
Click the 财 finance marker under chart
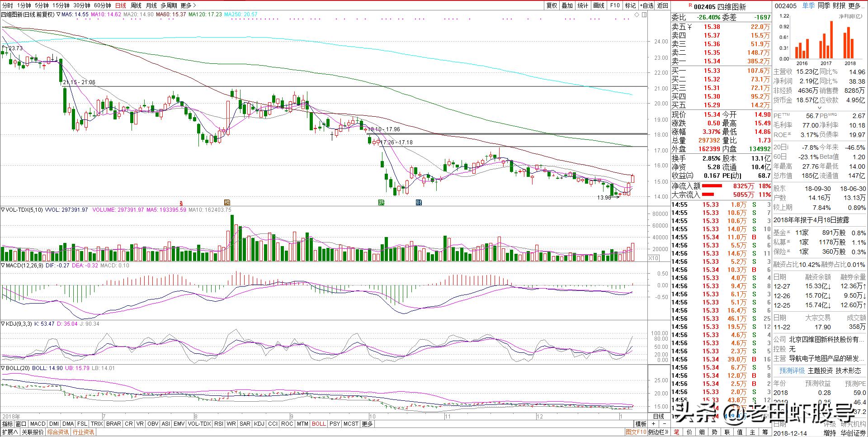tap(419, 202)
